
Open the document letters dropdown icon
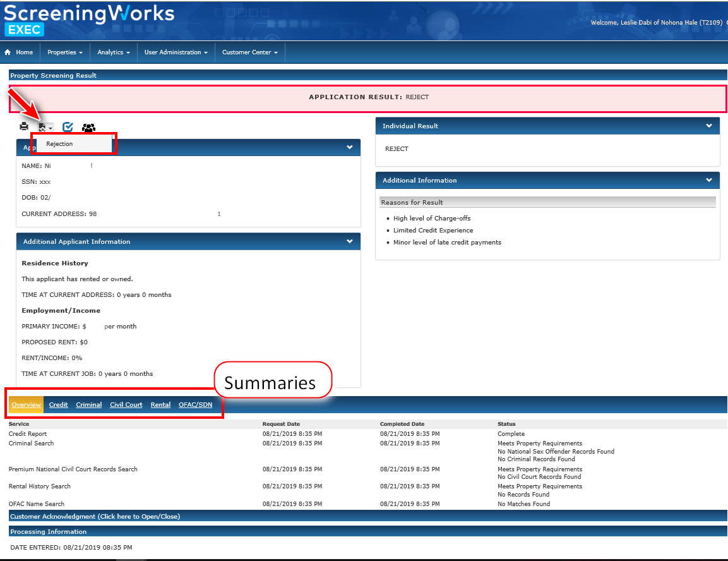pyautogui.click(x=45, y=127)
